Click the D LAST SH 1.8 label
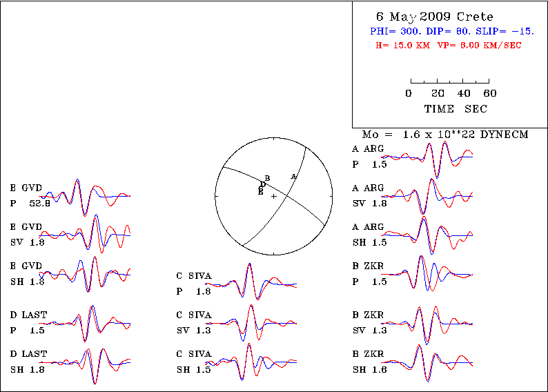The image size is (548, 392). coord(28,362)
